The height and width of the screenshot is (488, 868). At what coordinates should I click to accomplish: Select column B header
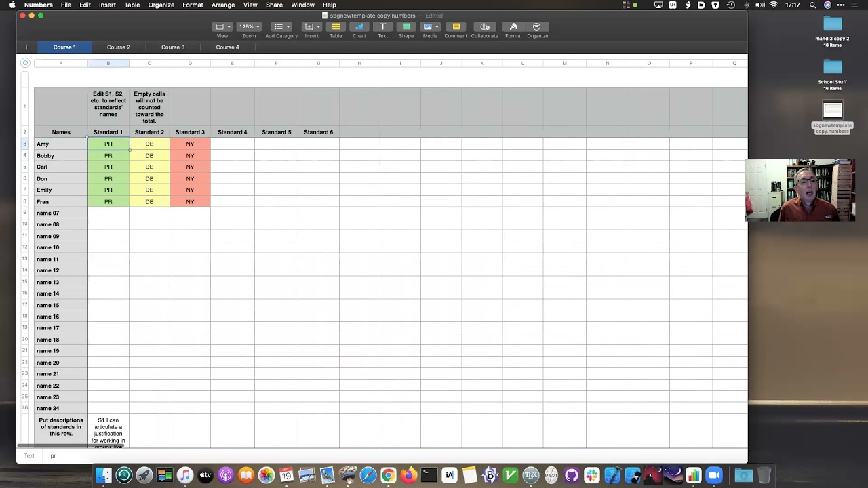point(108,63)
